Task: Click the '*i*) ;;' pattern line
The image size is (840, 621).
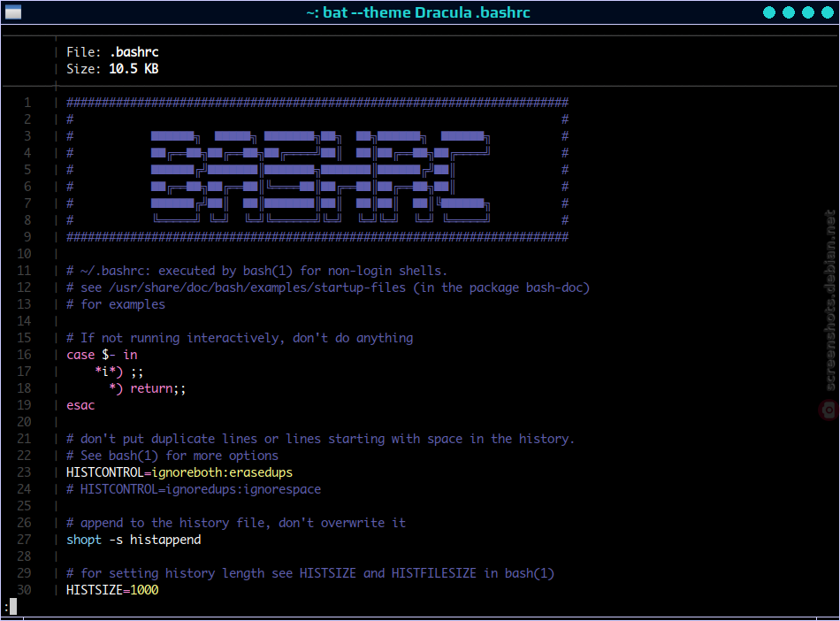Action: click(x=119, y=372)
